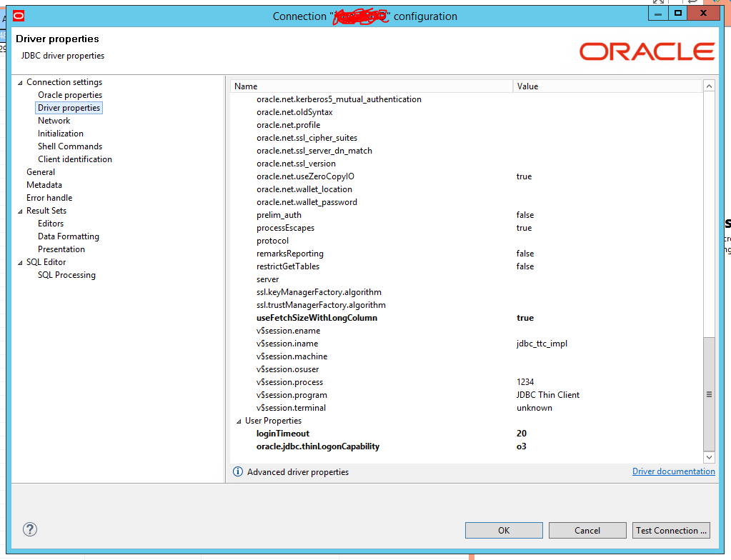731x560 pixels.
Task: Collapse the User Properties group
Action: point(239,421)
